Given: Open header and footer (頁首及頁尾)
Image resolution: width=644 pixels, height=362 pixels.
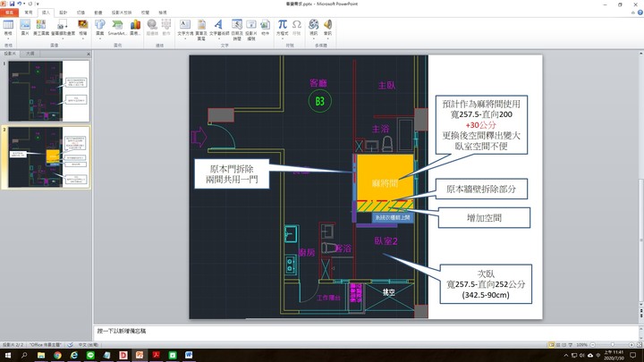Looking at the screenshot, I should (x=201, y=25).
